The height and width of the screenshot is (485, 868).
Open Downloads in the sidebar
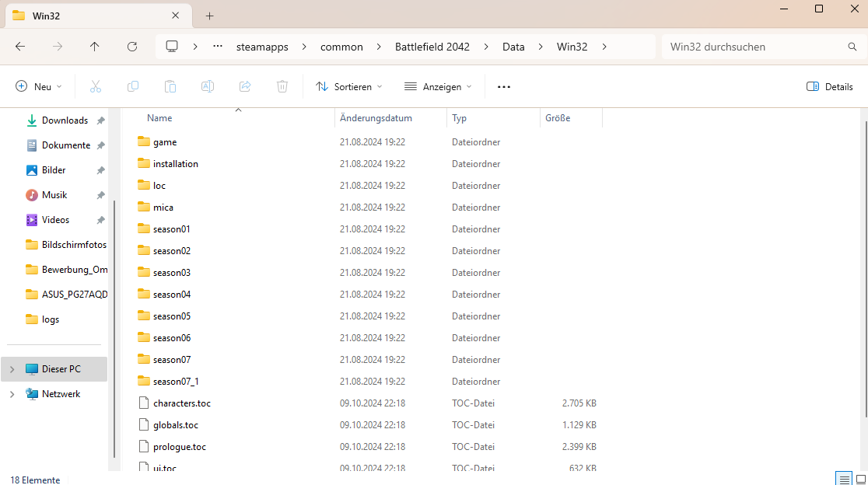coord(65,120)
